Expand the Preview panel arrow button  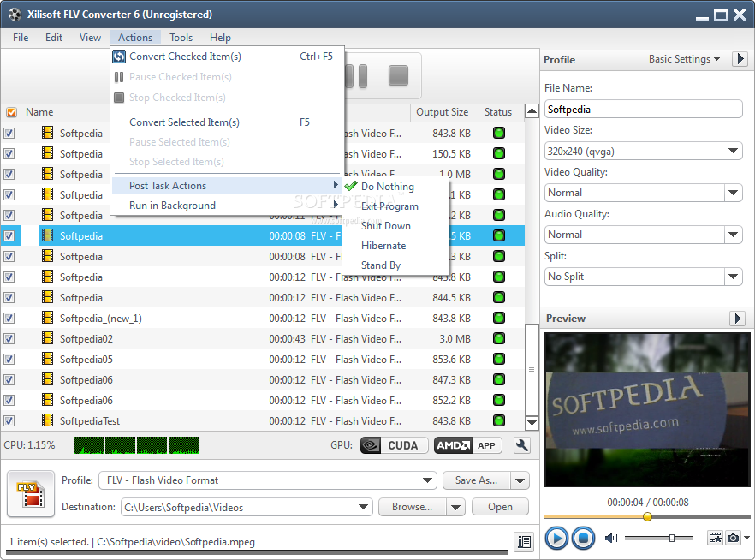tap(737, 319)
